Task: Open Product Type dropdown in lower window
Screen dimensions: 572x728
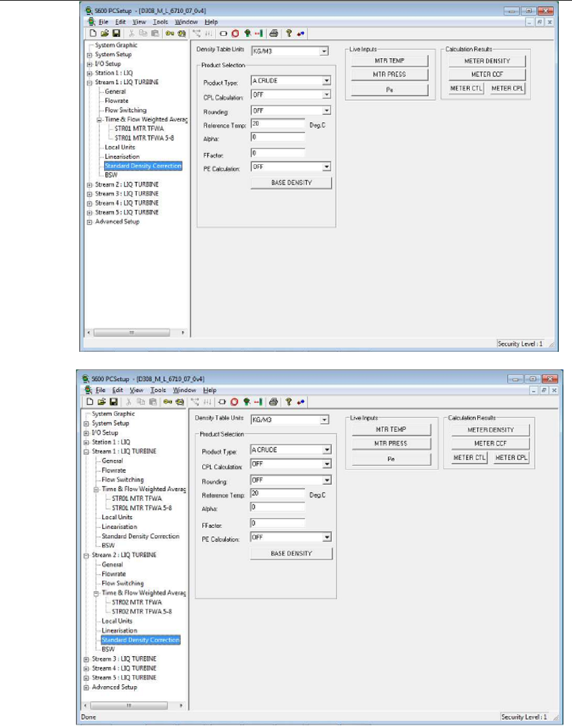Action: click(x=327, y=450)
